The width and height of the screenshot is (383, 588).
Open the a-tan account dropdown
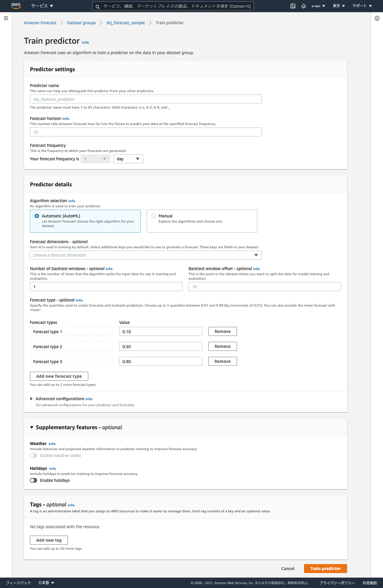(x=318, y=6)
